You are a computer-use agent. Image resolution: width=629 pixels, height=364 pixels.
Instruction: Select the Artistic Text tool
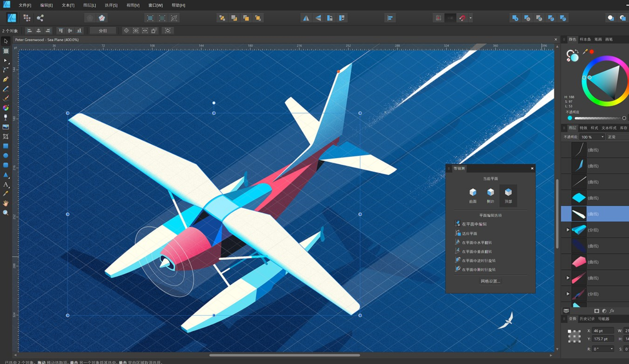tap(6, 185)
